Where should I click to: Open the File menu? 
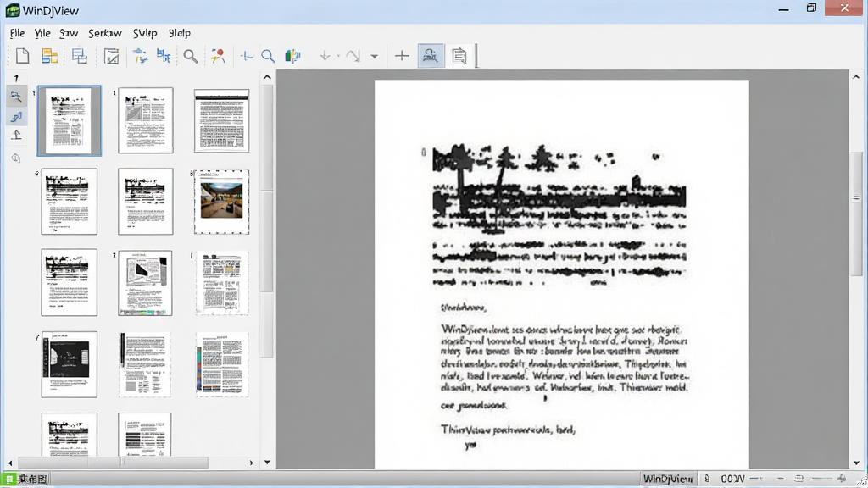[x=17, y=33]
